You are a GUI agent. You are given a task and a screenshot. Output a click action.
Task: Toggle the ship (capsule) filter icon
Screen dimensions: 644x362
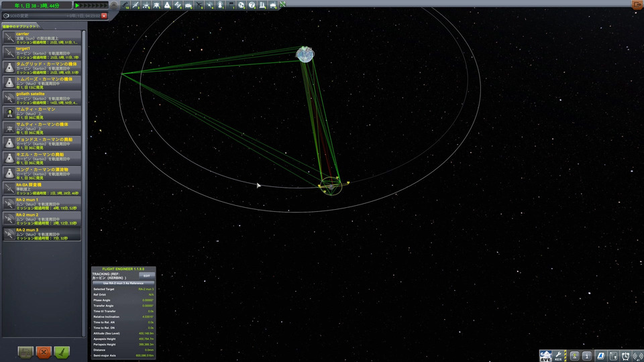(167, 5)
